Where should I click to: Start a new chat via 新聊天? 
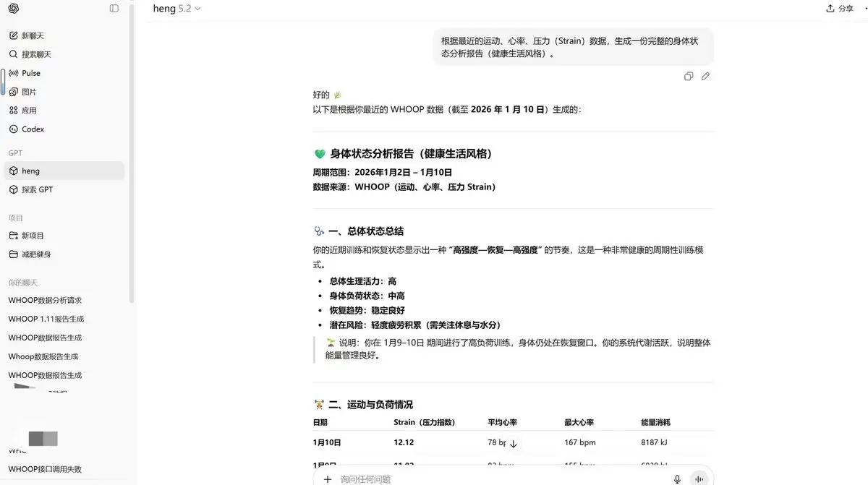point(64,35)
